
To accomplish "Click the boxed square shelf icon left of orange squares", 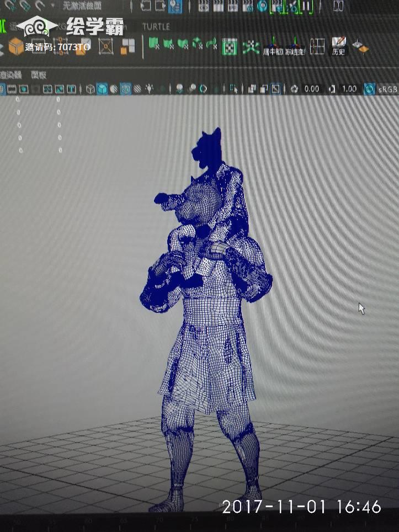I will (x=105, y=46).
